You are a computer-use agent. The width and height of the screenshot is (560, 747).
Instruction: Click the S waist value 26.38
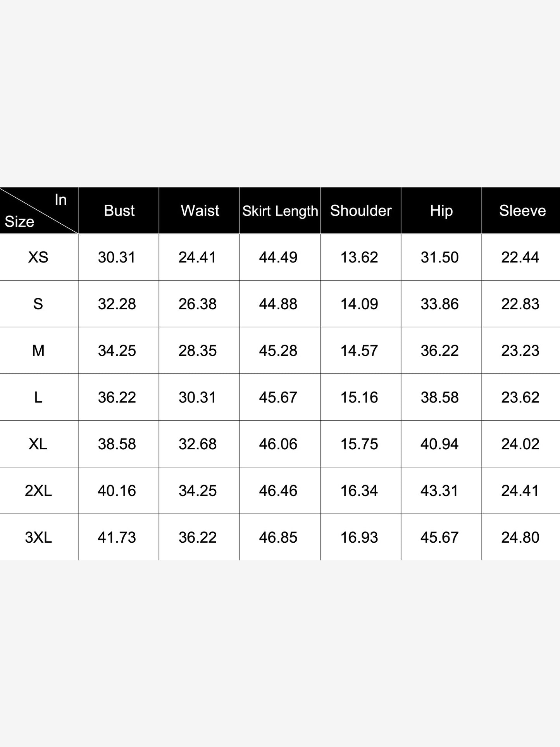click(x=197, y=304)
